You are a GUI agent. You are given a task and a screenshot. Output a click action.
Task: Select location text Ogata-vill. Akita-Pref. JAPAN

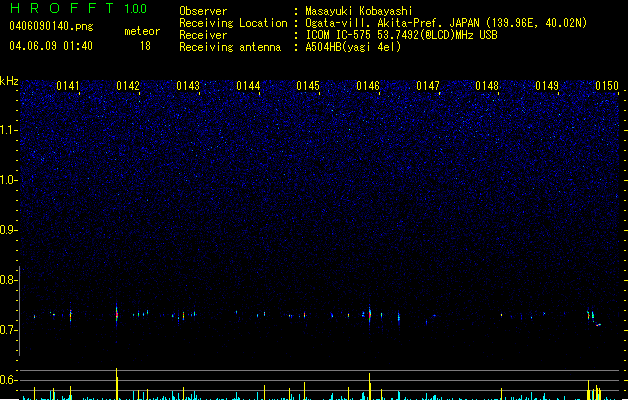coord(392,23)
